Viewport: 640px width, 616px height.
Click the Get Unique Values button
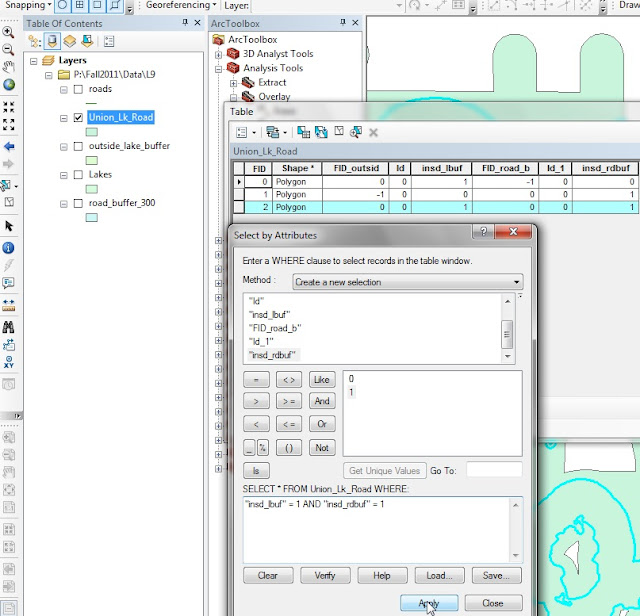[385, 471]
